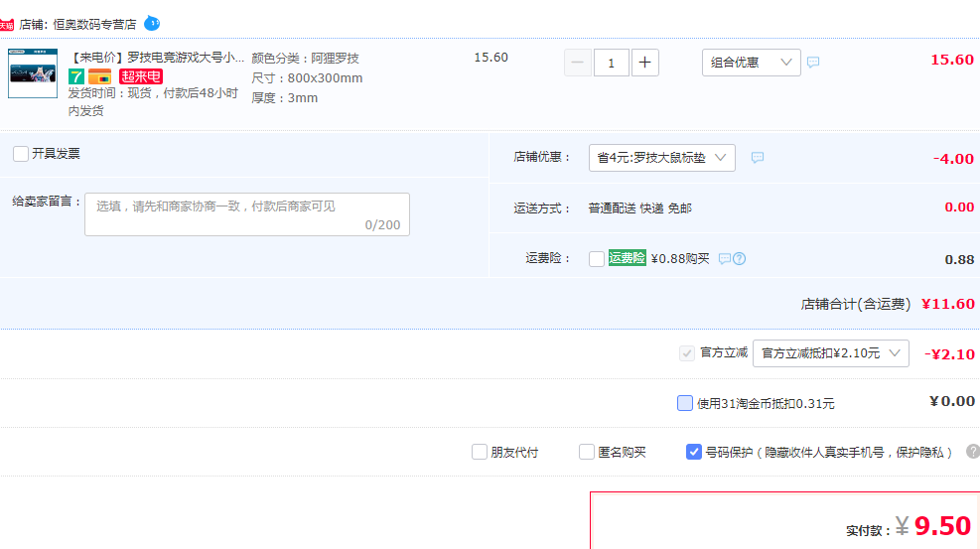Increase quantity with the plus button

pos(645,63)
